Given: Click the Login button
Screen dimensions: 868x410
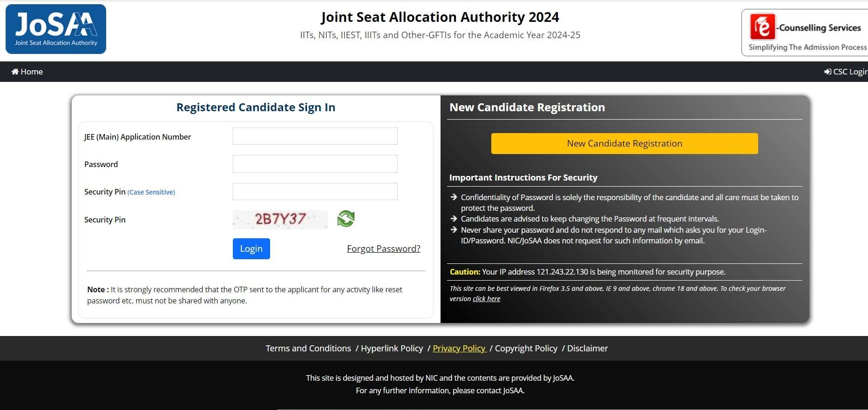Looking at the screenshot, I should (x=251, y=249).
